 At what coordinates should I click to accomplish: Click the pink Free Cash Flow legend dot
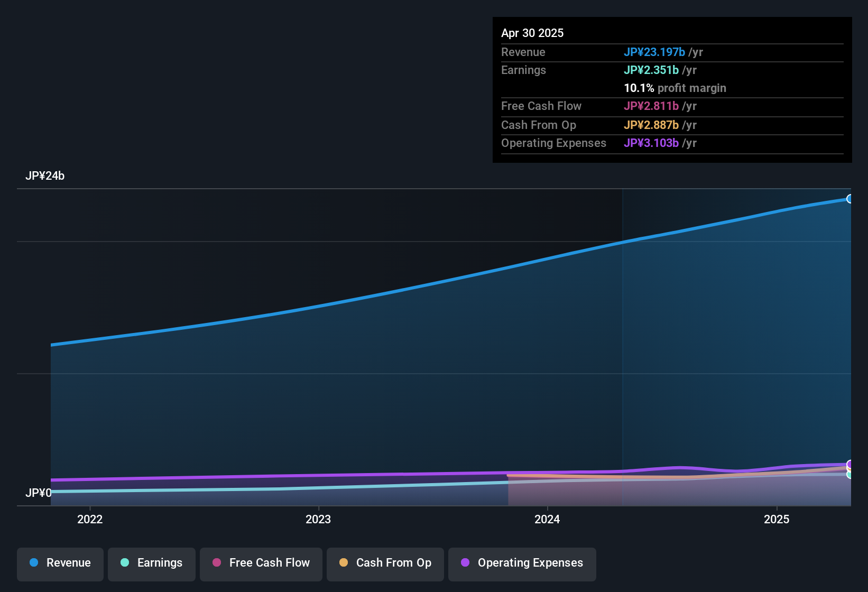tap(217, 562)
